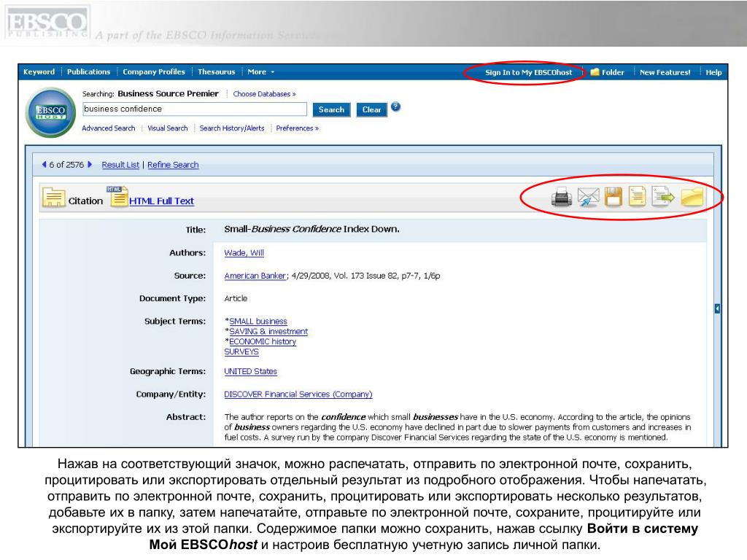Viewport: 747px width, 560px height.
Task: Click the Citation page icon
Action: click(54, 198)
